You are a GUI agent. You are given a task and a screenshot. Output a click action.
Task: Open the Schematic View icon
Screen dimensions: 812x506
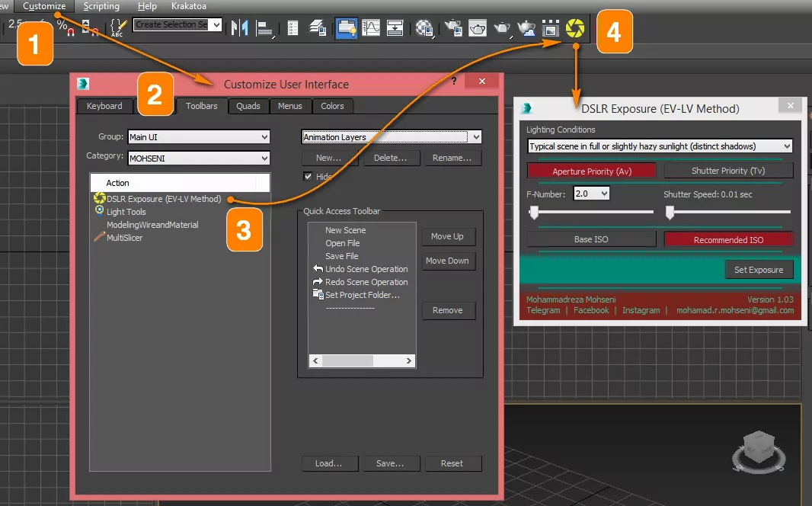coord(395,27)
